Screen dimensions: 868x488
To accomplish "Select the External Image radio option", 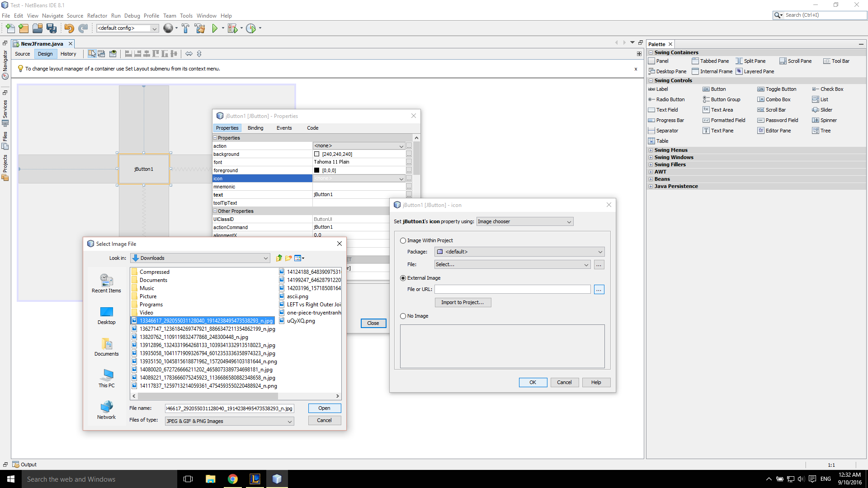I will coord(403,278).
